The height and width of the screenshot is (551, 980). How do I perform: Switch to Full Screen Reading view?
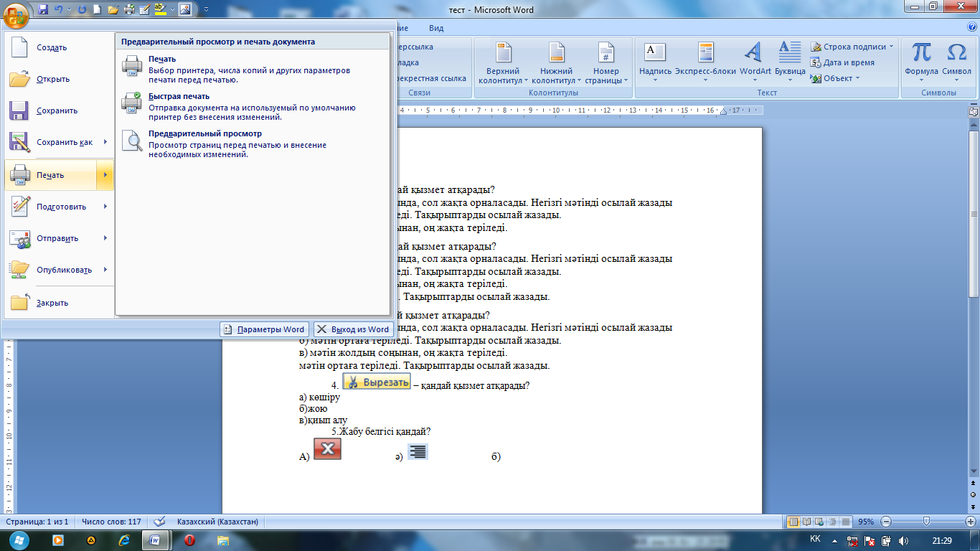pos(807,522)
